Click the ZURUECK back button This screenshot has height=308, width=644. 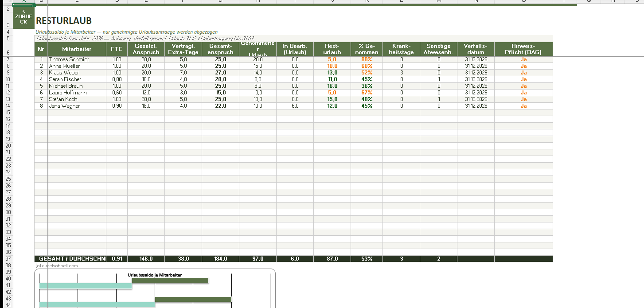tap(23, 17)
